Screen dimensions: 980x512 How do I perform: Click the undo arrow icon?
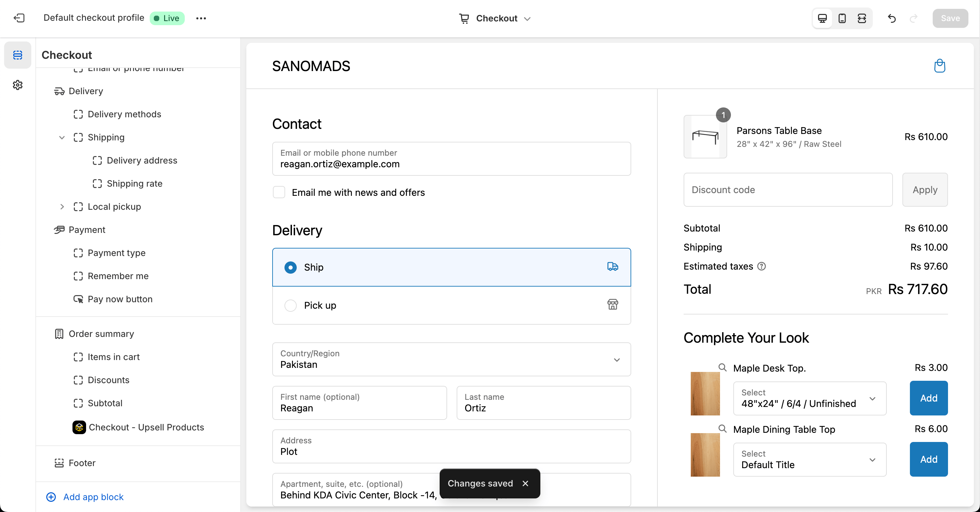[x=892, y=18]
